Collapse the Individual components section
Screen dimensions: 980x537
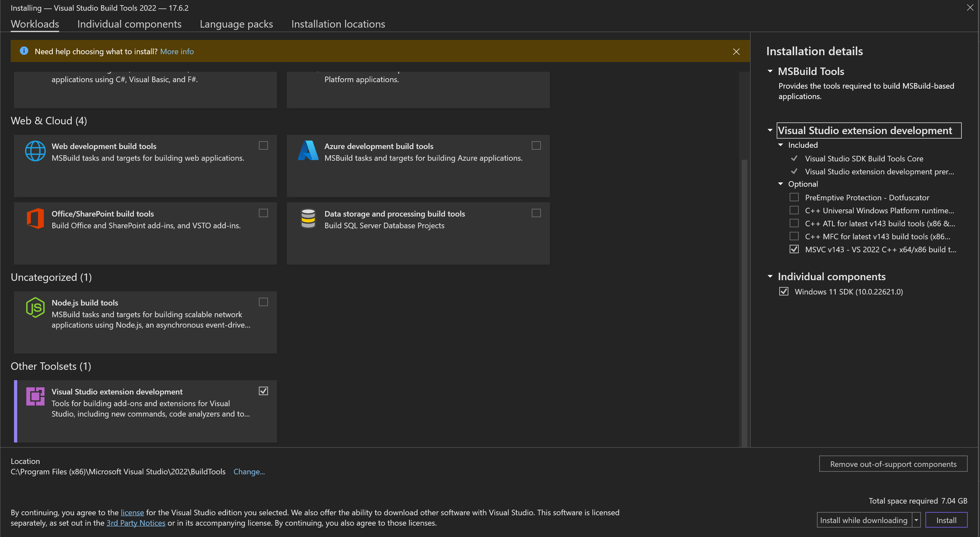(770, 277)
